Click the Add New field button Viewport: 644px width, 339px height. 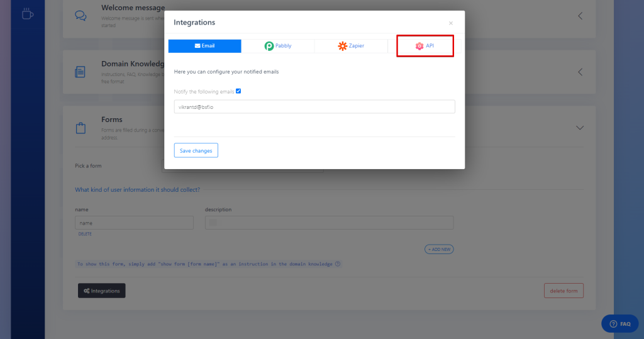coord(439,249)
